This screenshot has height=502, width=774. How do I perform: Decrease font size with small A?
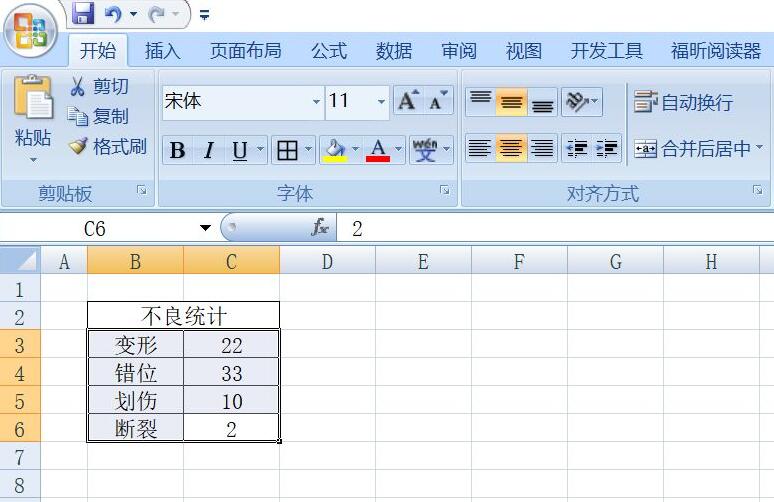coord(437,100)
